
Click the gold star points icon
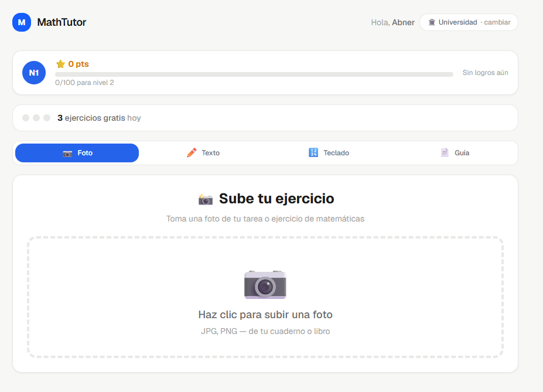tap(60, 64)
